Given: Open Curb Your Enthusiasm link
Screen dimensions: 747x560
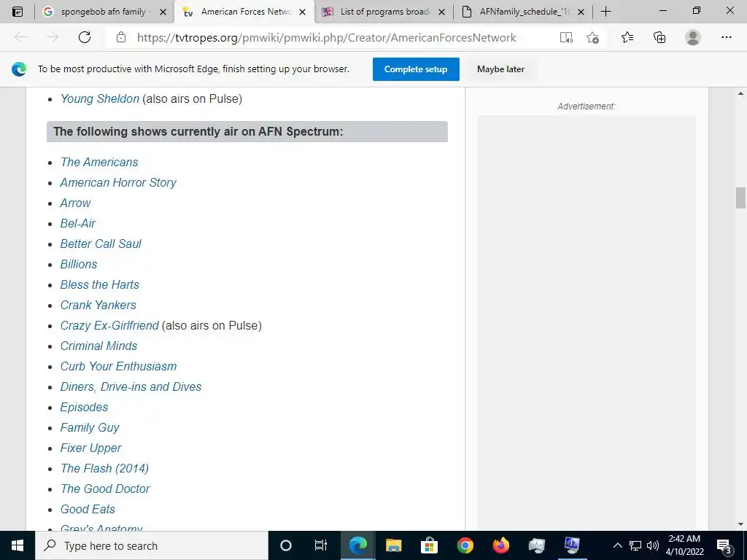Looking at the screenshot, I should tap(118, 367).
